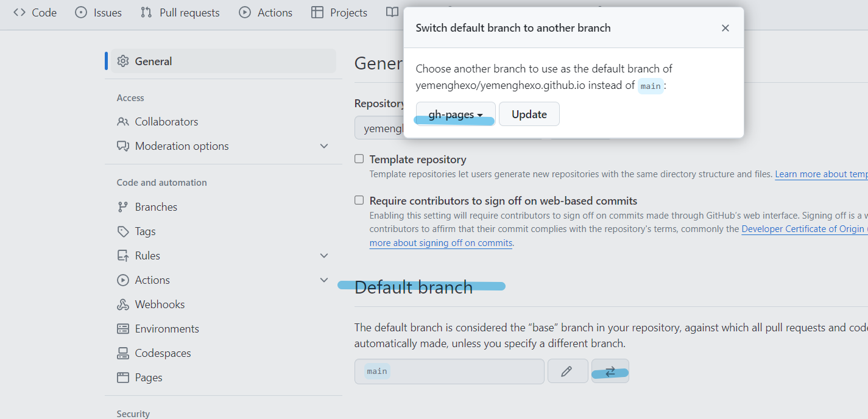Viewport: 868px width, 419px height.
Task: Click the Tags icon in sidebar
Action: click(x=123, y=231)
